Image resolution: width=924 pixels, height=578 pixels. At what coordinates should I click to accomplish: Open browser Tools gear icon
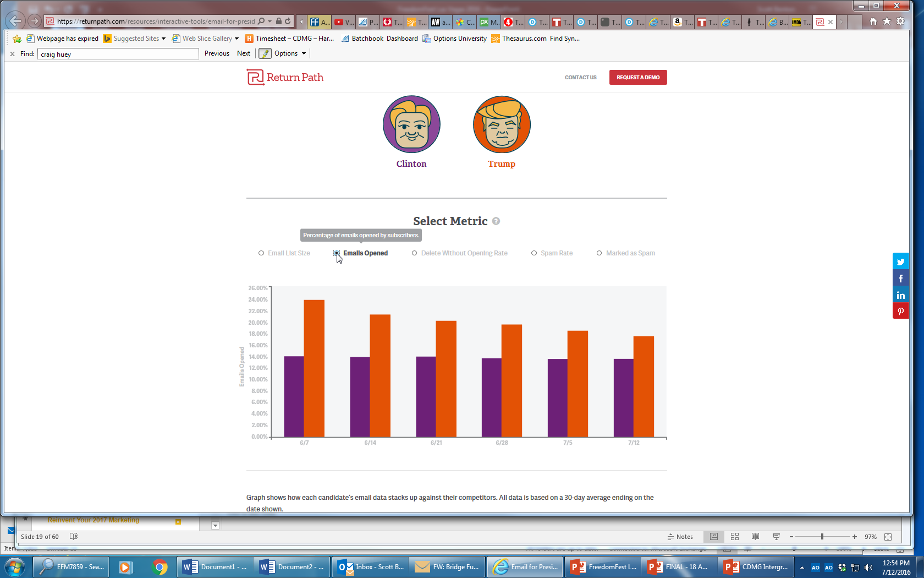[x=900, y=21]
